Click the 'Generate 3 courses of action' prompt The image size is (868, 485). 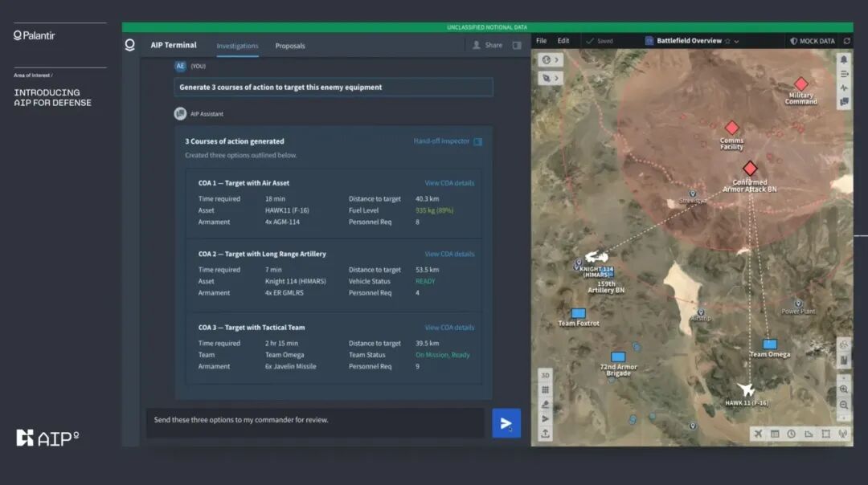coord(334,88)
